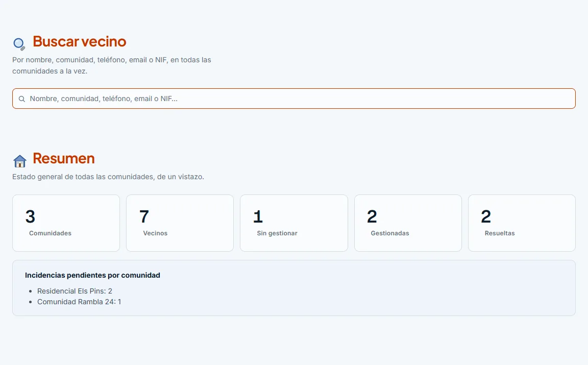Click the "Comunidad Rambla 24: 1" list entry
Viewport: 588px width, 365px height.
(x=79, y=302)
